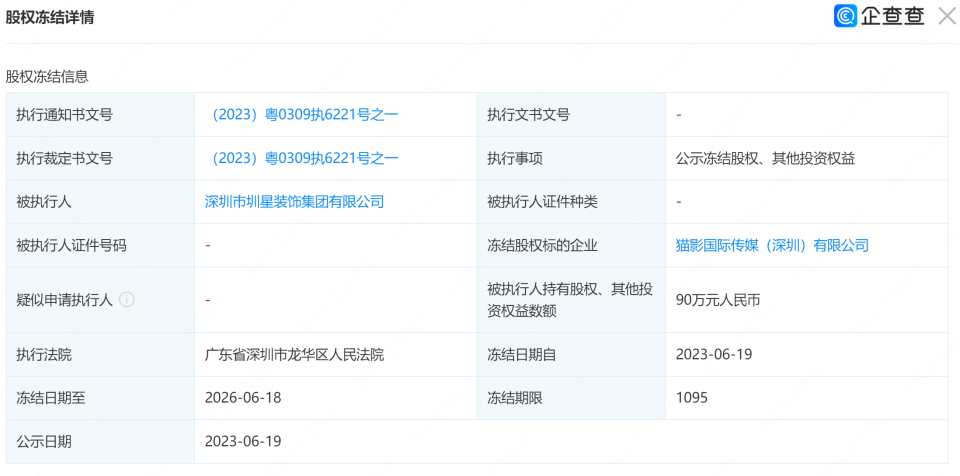Click the 广东省深圳市龙华区人民法院 value
Viewport: 960px width, 476px height.
[x=294, y=354]
